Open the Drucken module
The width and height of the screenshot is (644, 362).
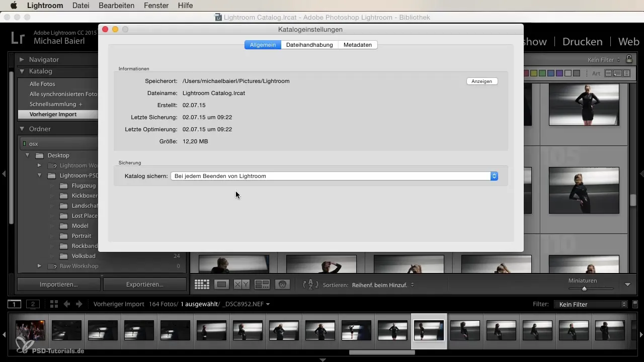coord(582,41)
